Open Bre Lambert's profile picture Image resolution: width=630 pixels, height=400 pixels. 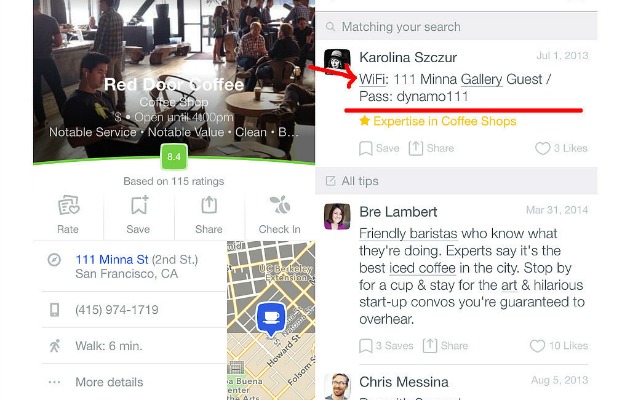coord(337,216)
